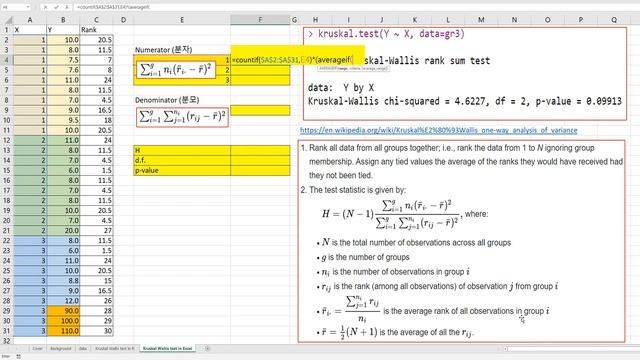
Task: Click the numerator formula image
Action: (176, 69)
